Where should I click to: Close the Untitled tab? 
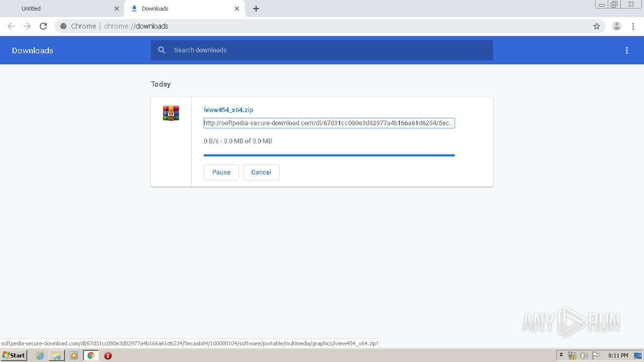pyautogui.click(x=117, y=9)
